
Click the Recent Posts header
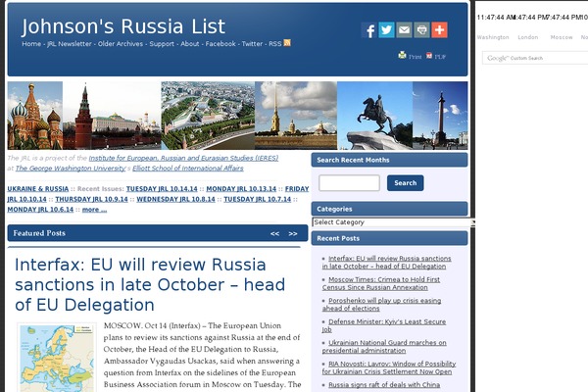pos(390,238)
